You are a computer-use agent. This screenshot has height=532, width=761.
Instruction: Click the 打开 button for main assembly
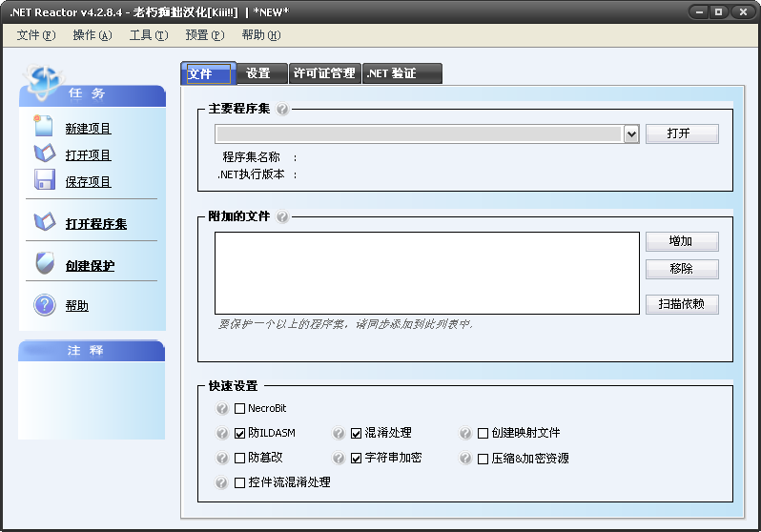click(682, 133)
